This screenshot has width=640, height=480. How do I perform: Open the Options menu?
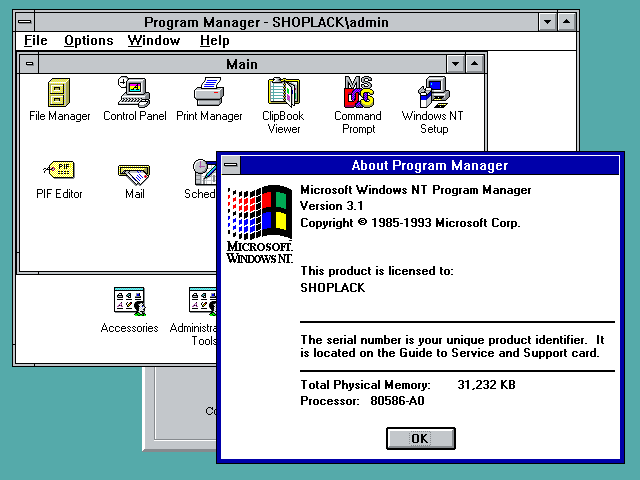(89, 40)
